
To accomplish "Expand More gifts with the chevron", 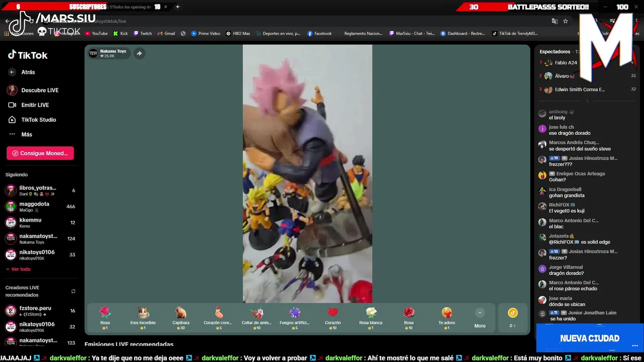I will (480, 313).
